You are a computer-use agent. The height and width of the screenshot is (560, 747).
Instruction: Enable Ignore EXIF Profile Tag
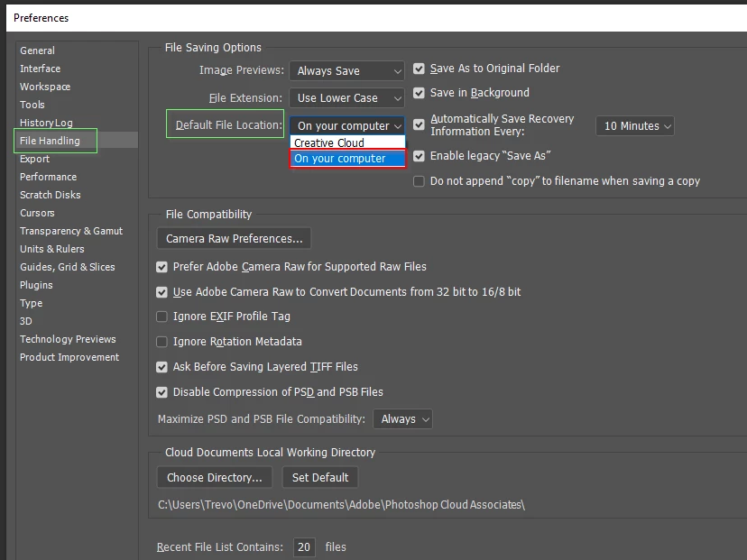162,317
